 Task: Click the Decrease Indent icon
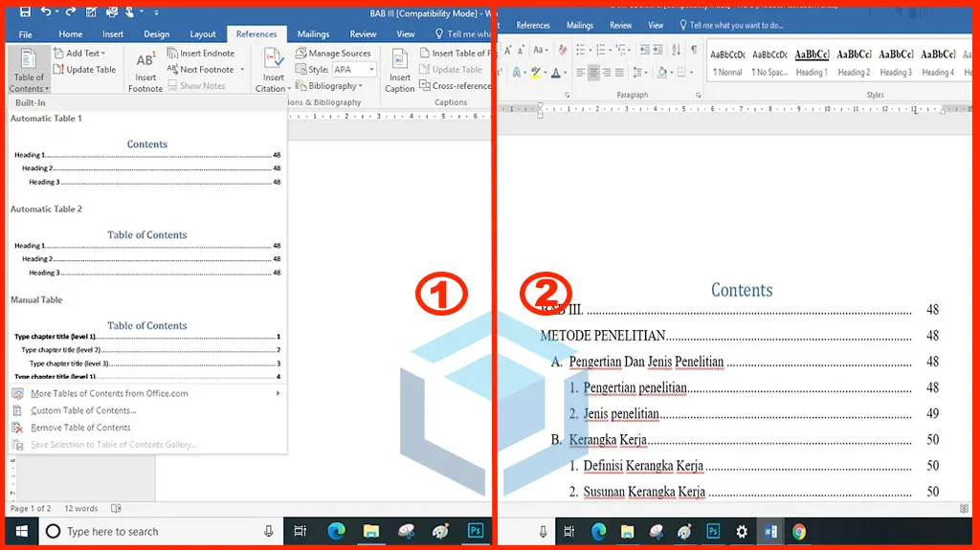click(644, 50)
